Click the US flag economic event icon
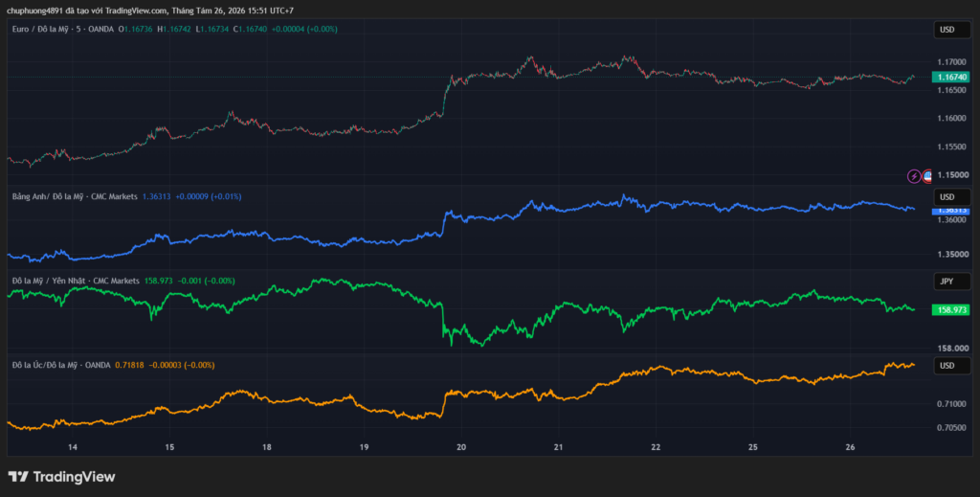The height and width of the screenshot is (497, 980). (926, 176)
